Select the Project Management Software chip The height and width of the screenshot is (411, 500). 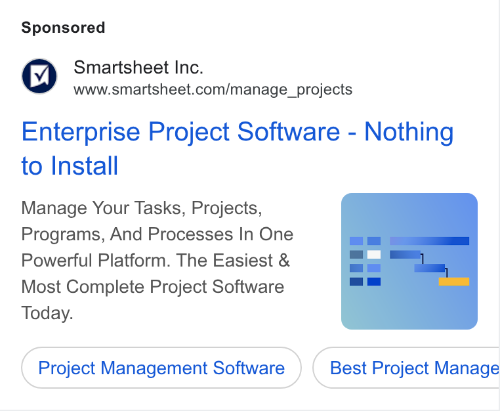tap(161, 368)
